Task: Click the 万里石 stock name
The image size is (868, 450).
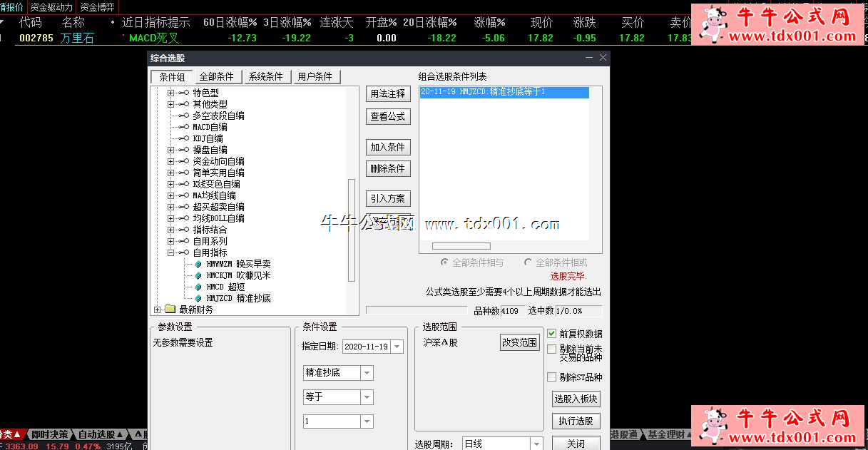Action: coord(77,39)
